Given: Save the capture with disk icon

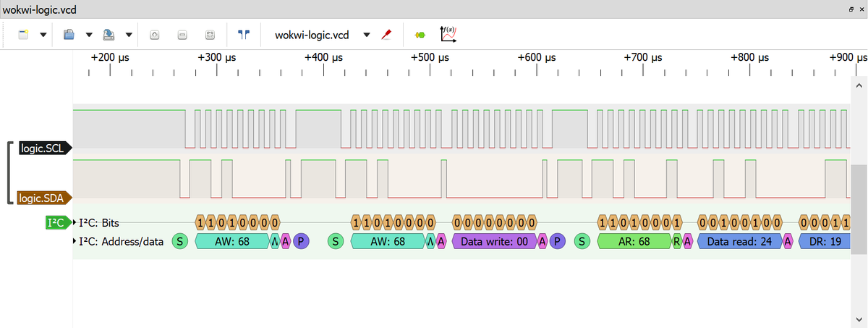Looking at the screenshot, I should coord(109,35).
